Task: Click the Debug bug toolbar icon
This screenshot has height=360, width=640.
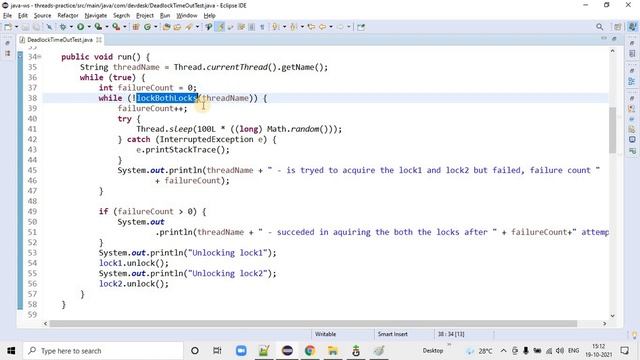Action: pos(63,27)
